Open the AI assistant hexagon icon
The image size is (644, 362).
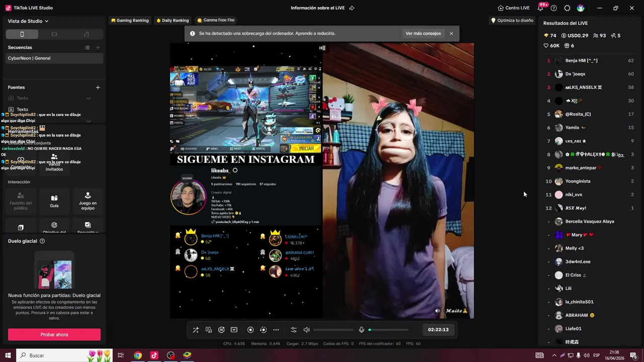pos(221,330)
